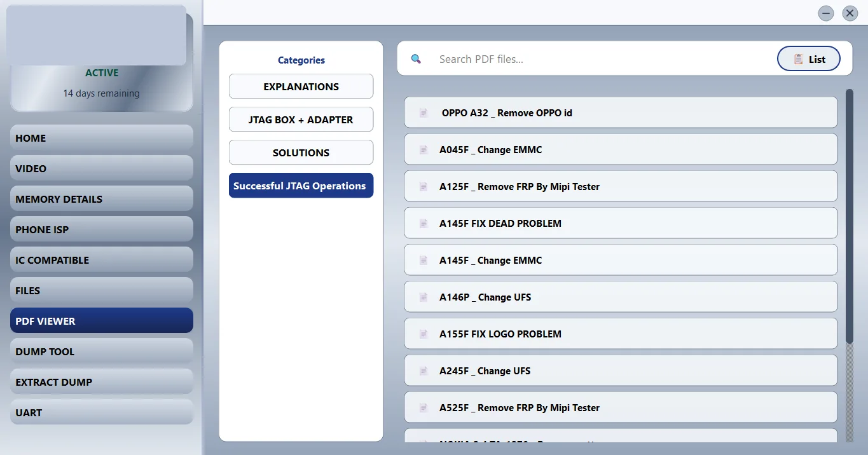
Task: Open the DUMP TOOL page
Action: point(102,351)
